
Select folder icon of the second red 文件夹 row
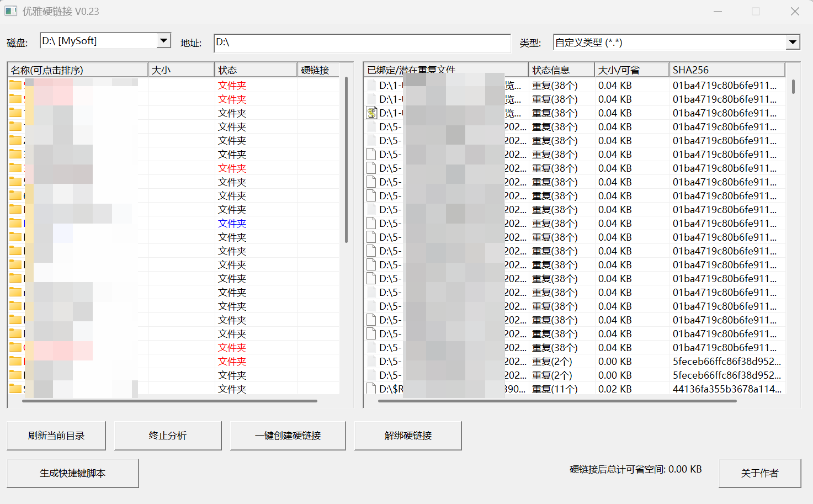point(15,99)
